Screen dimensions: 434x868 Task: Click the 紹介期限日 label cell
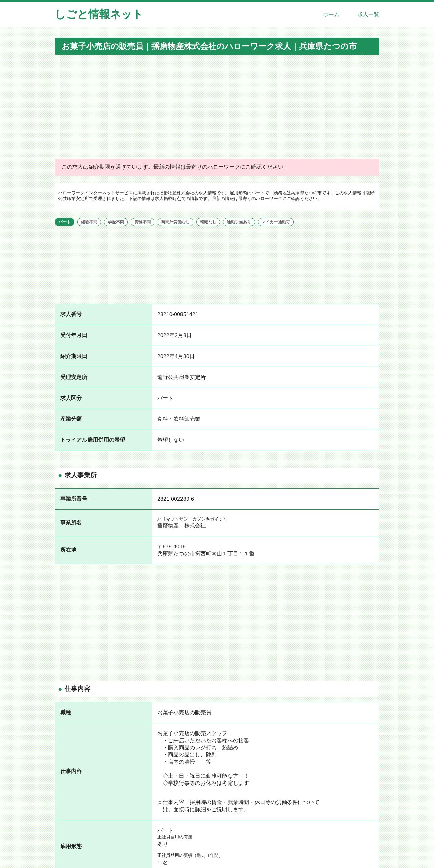coord(103,357)
